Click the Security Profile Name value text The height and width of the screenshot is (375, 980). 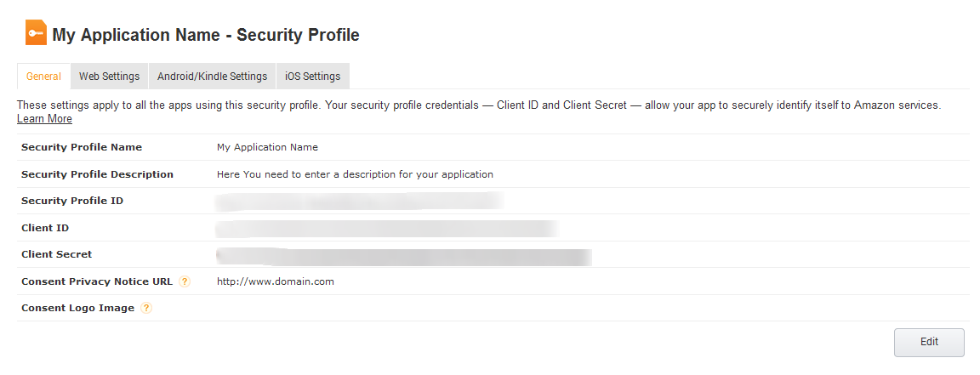267,147
